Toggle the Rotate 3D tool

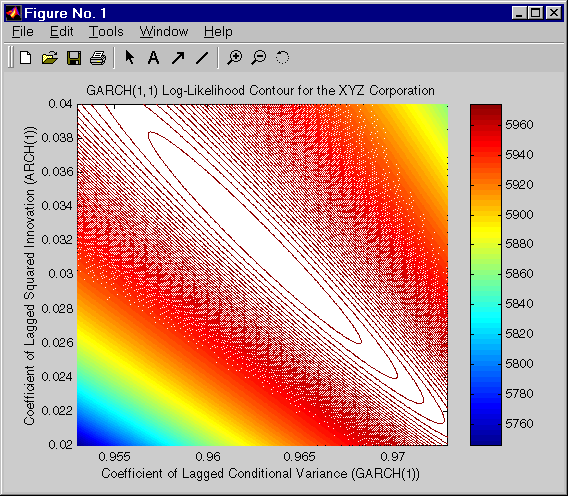[283, 58]
